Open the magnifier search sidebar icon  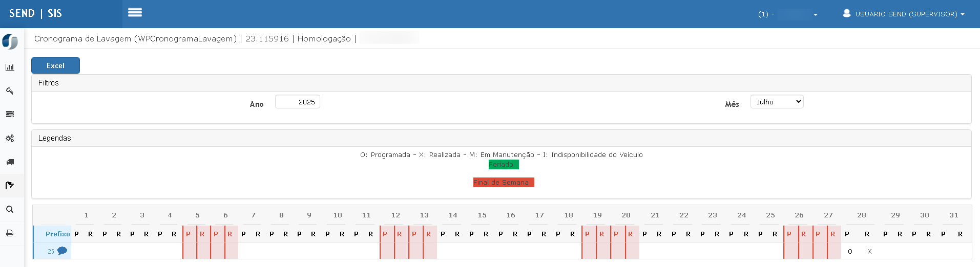(10, 209)
